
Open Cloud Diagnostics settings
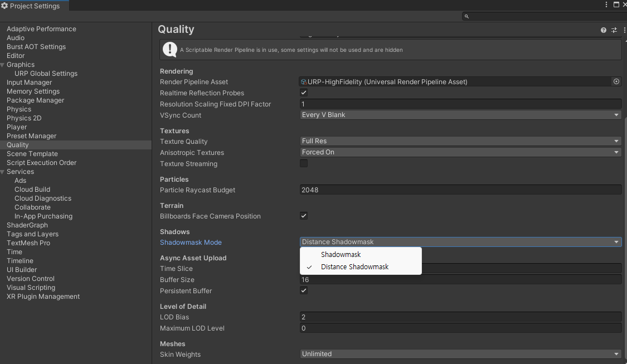(x=43, y=198)
